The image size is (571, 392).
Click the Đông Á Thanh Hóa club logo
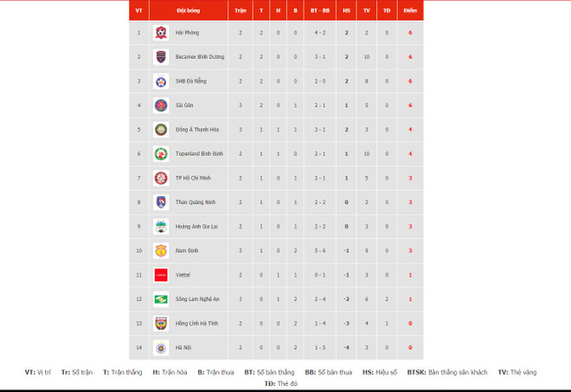(x=160, y=130)
